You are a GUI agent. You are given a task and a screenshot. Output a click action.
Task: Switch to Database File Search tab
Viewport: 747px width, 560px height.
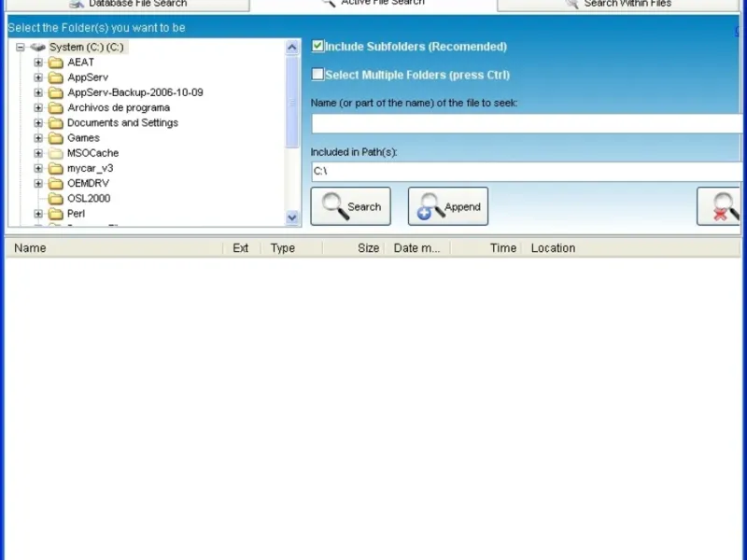[128, 5]
